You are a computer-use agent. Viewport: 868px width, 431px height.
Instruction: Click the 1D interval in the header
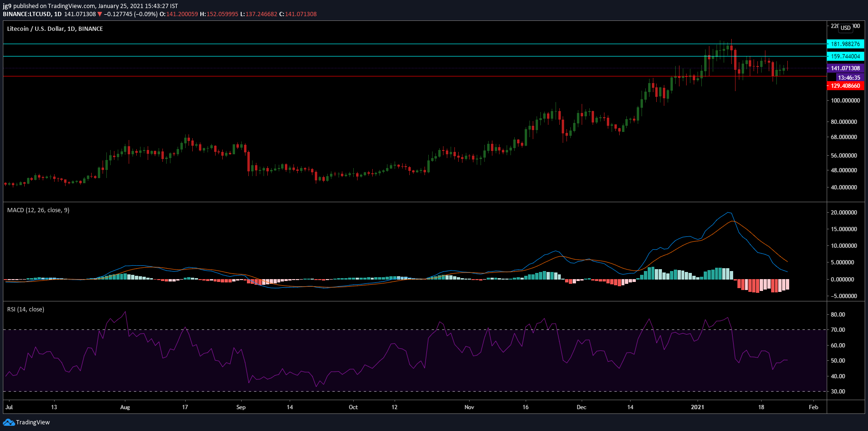[x=57, y=14]
